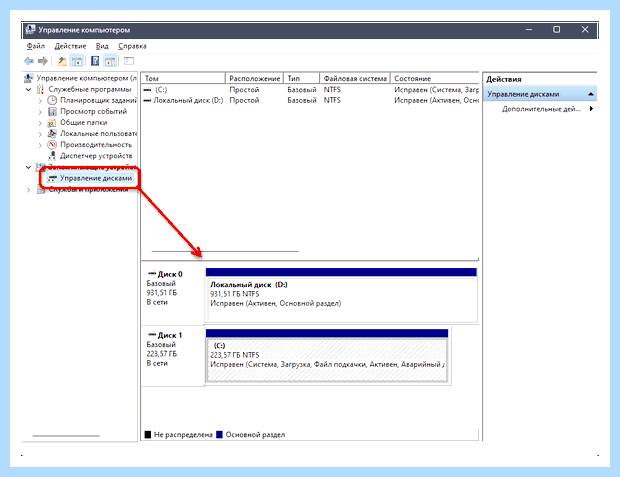Image resolution: width=620 pixels, height=477 pixels.
Task: Click the Планировщик заданий clock icon
Action: click(52, 100)
